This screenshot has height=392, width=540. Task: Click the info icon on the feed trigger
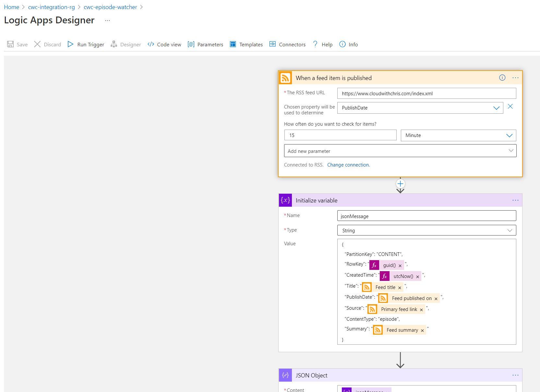(x=502, y=77)
